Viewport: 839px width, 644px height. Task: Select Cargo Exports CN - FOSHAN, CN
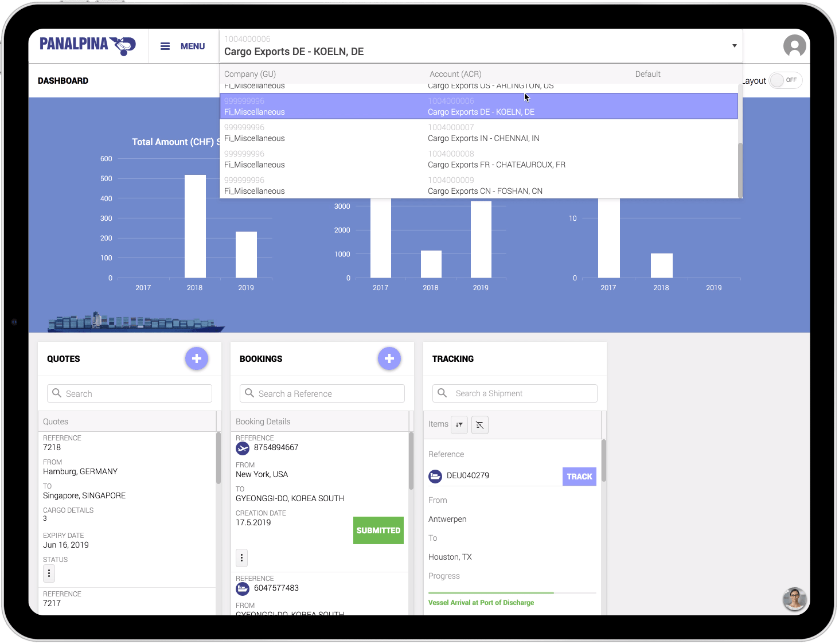point(478,185)
